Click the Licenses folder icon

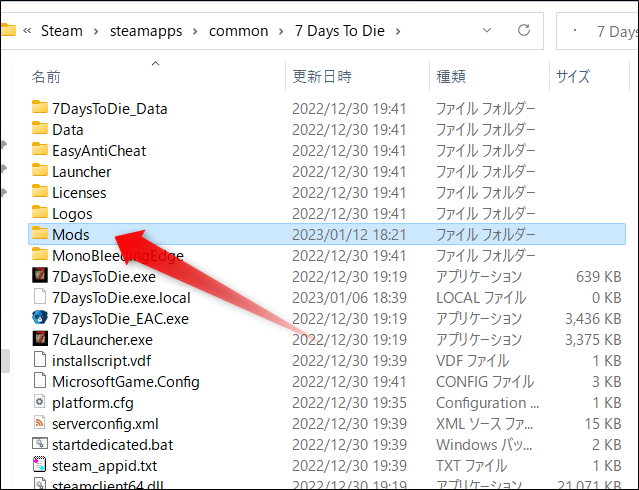40,191
